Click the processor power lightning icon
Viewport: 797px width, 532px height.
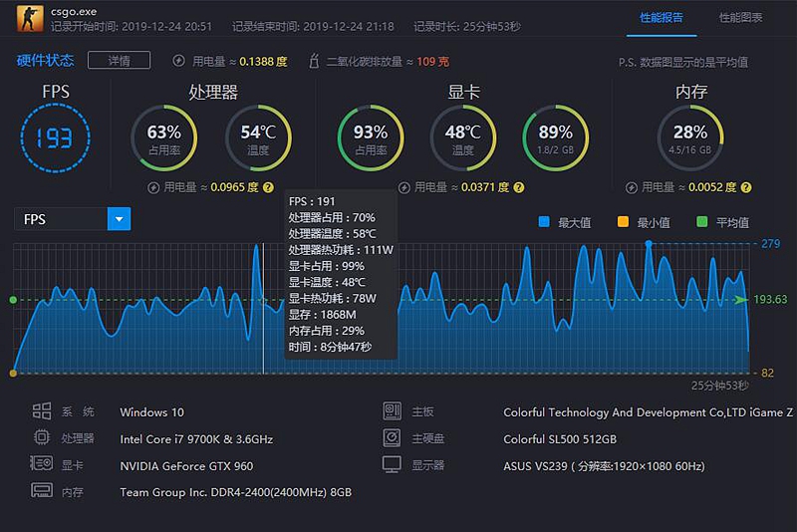(153, 187)
